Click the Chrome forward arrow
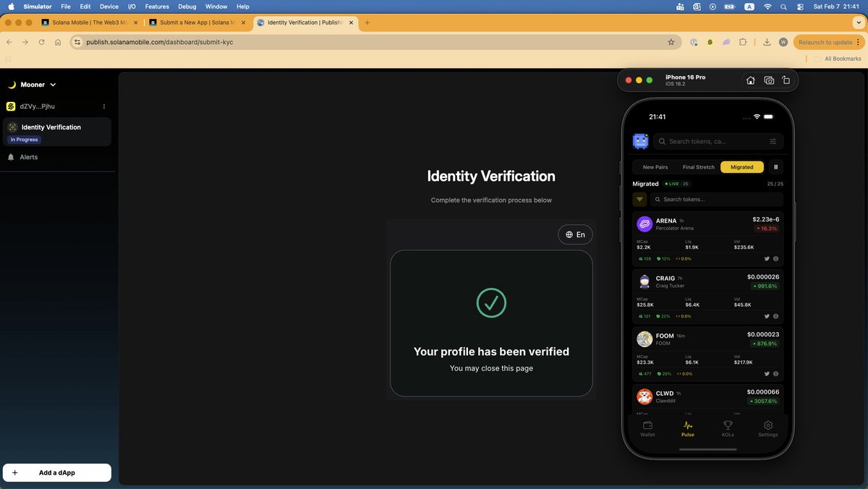The image size is (868, 489). point(26,42)
